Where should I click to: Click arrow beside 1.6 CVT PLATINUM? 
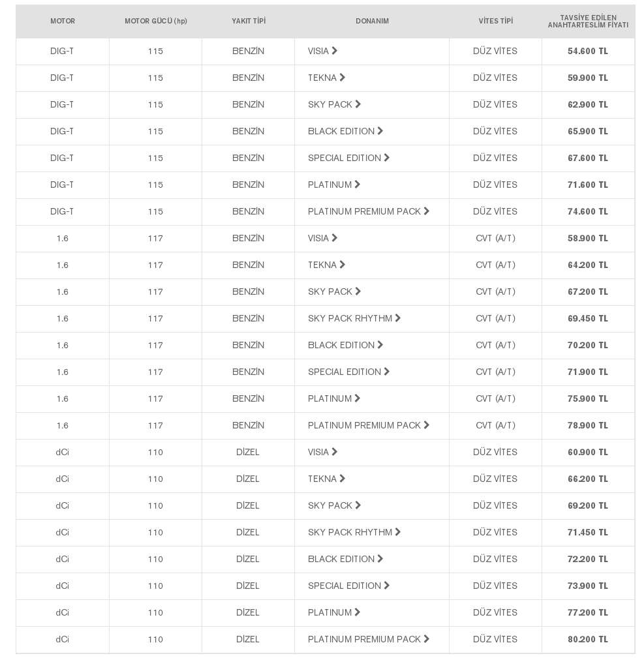click(358, 398)
